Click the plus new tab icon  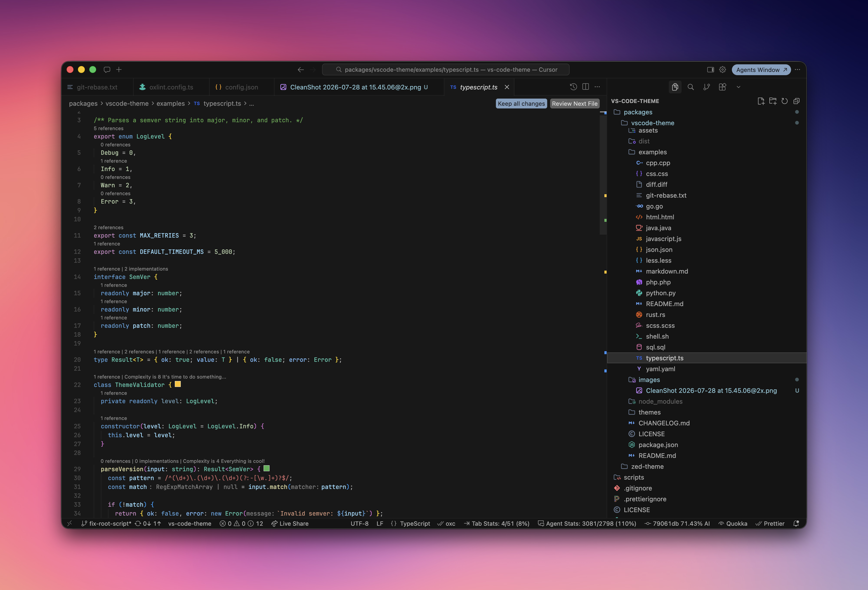point(119,70)
